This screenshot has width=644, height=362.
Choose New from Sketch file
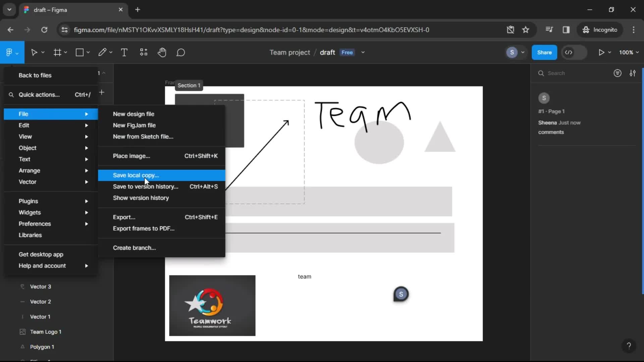point(161,136)
